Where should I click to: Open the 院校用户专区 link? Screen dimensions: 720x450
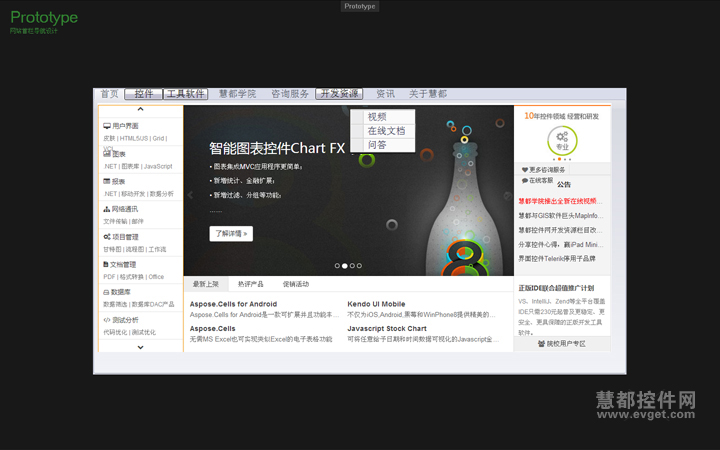(x=566, y=343)
